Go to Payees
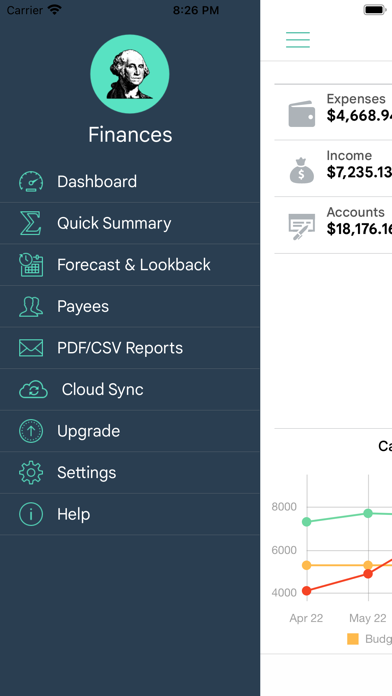Screen dimensions: 392x696 click(130, 306)
